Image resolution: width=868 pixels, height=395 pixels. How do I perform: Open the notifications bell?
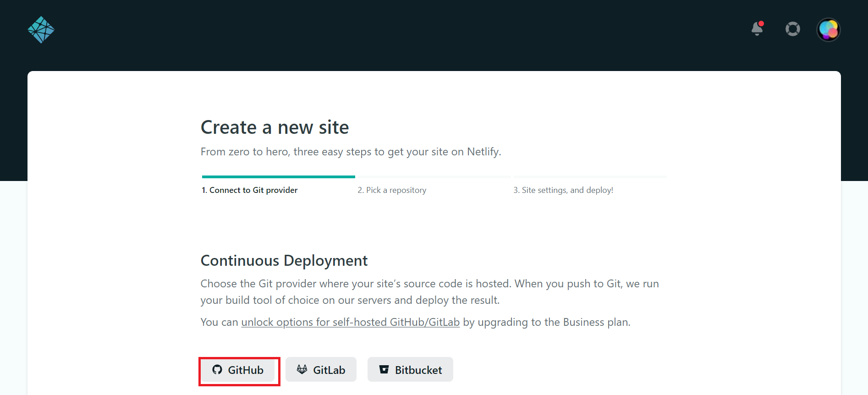pyautogui.click(x=758, y=29)
